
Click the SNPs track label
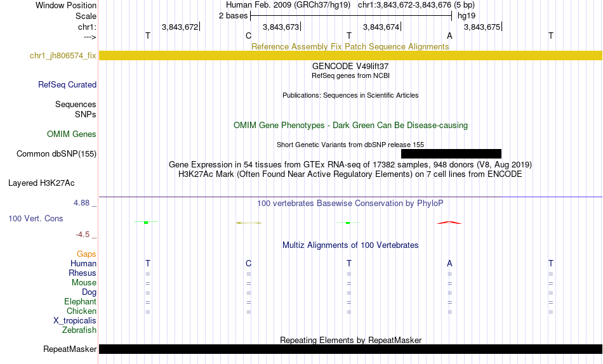[86, 115]
